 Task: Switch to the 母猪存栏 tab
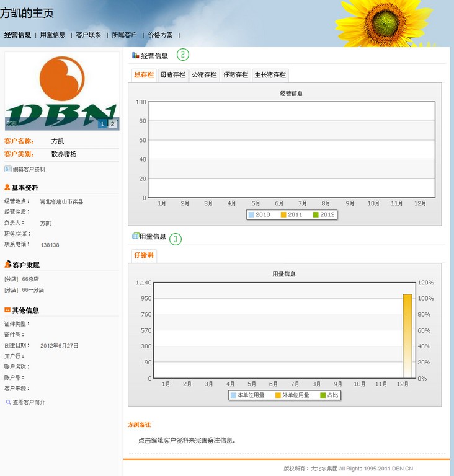click(173, 75)
